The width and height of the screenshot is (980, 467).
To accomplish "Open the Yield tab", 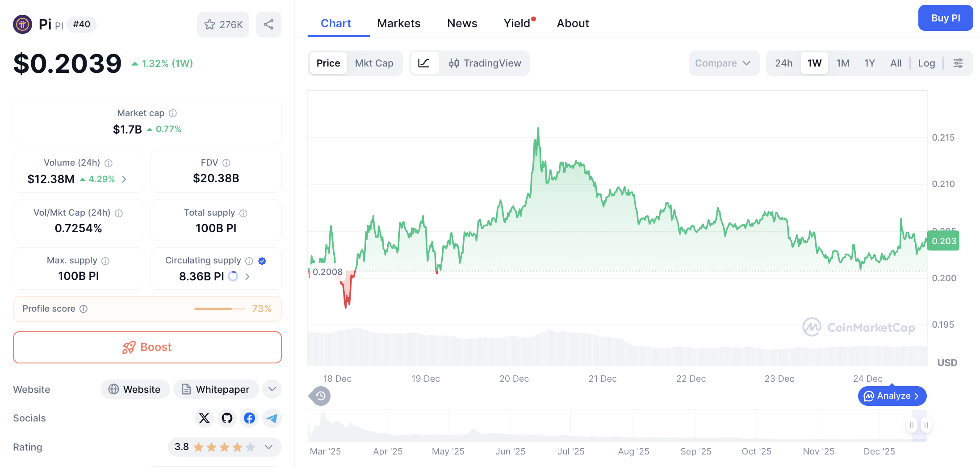I will click(517, 23).
